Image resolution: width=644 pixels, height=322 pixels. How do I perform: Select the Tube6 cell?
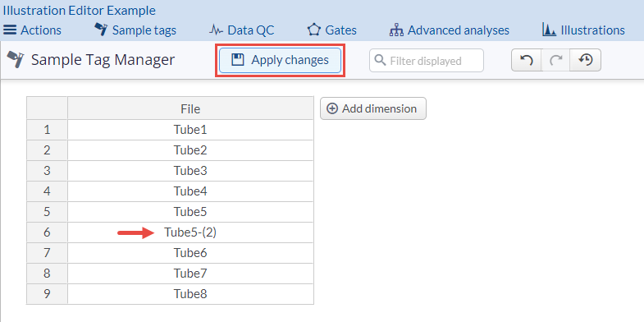point(190,253)
